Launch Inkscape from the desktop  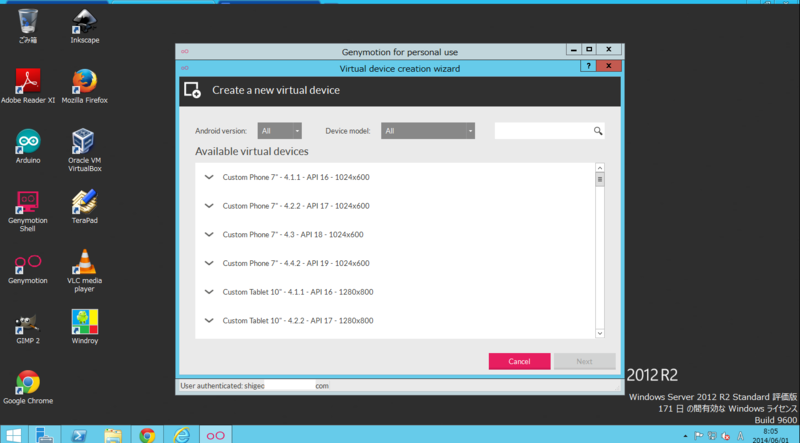click(x=85, y=26)
